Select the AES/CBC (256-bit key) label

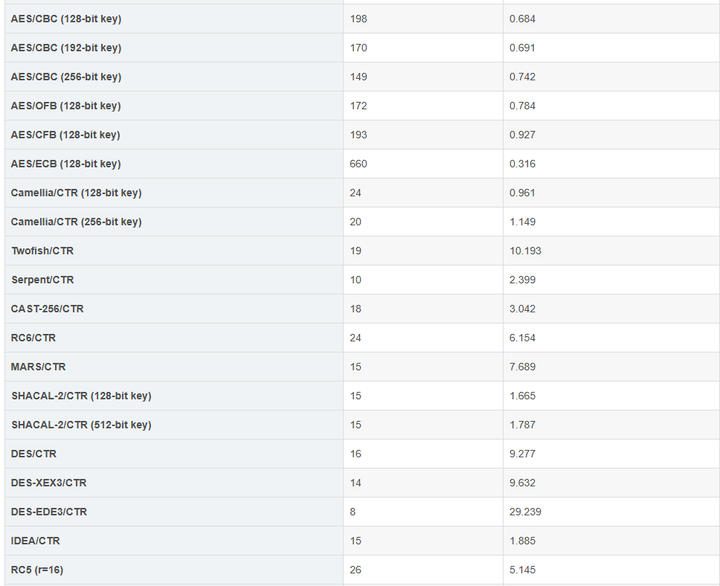point(66,77)
